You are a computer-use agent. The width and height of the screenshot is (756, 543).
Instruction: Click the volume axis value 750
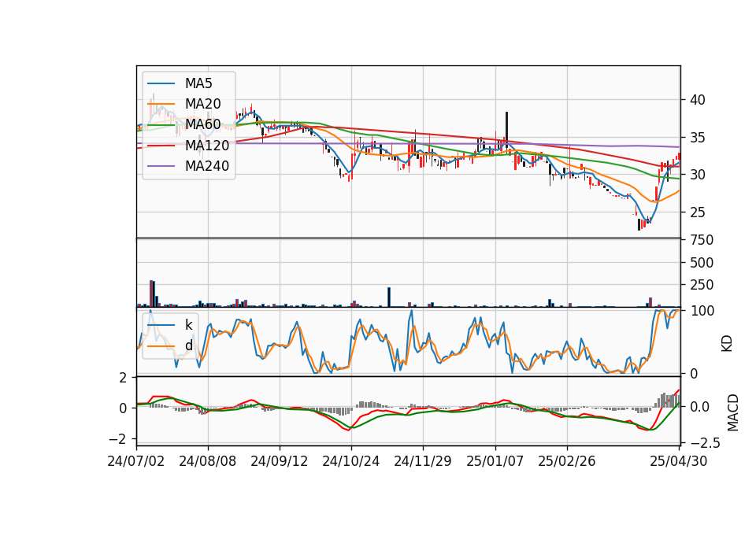702,240
